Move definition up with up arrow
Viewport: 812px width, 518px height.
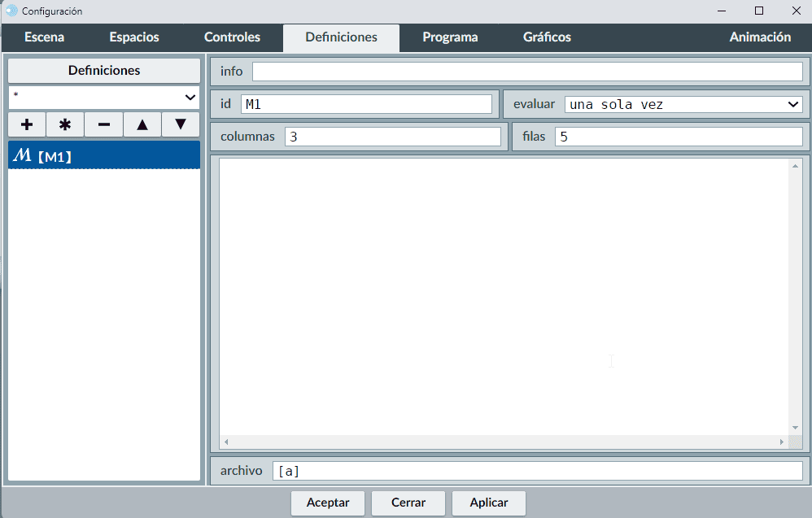click(142, 124)
